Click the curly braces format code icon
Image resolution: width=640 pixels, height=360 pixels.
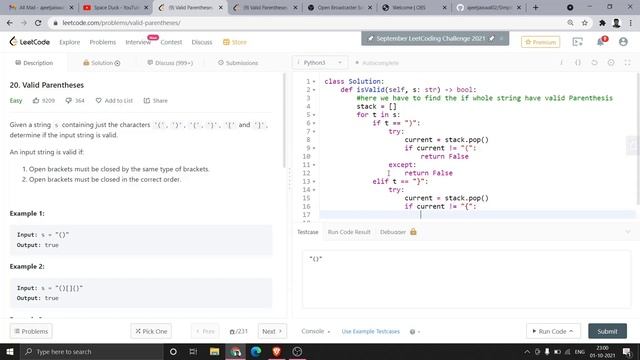(x=578, y=62)
